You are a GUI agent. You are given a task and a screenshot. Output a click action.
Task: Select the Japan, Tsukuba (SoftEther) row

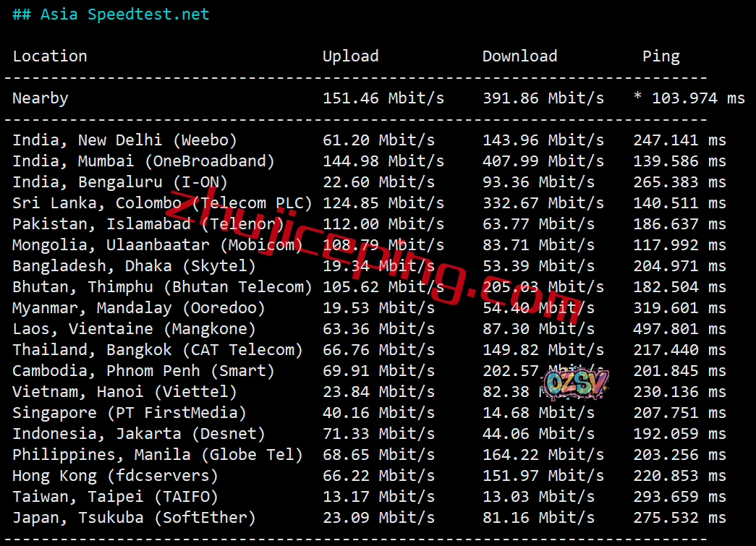click(x=134, y=518)
